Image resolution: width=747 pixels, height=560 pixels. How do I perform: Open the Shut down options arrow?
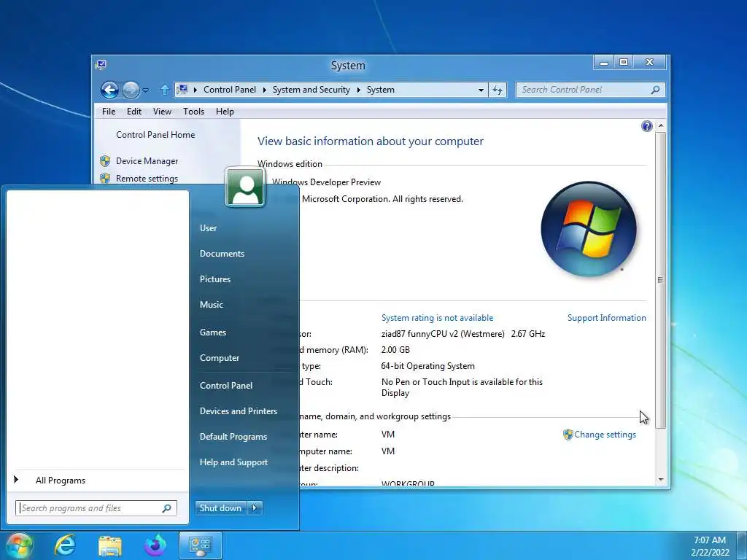tap(255, 508)
